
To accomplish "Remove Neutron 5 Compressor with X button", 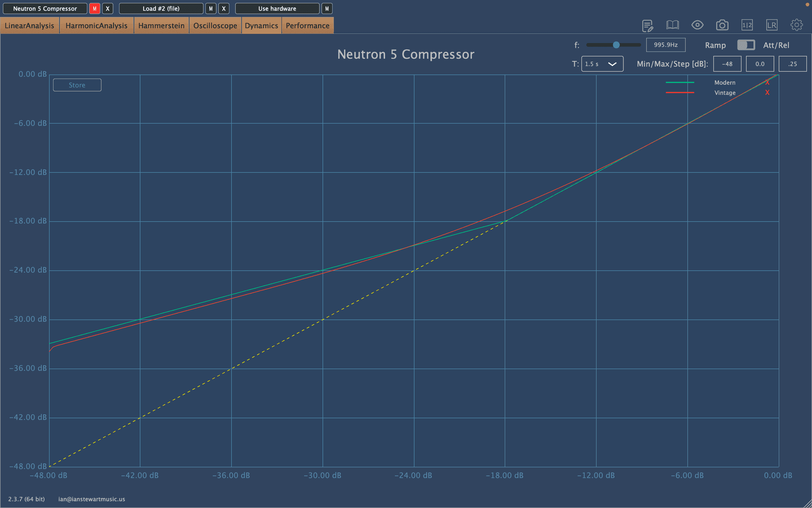I will [x=108, y=8].
